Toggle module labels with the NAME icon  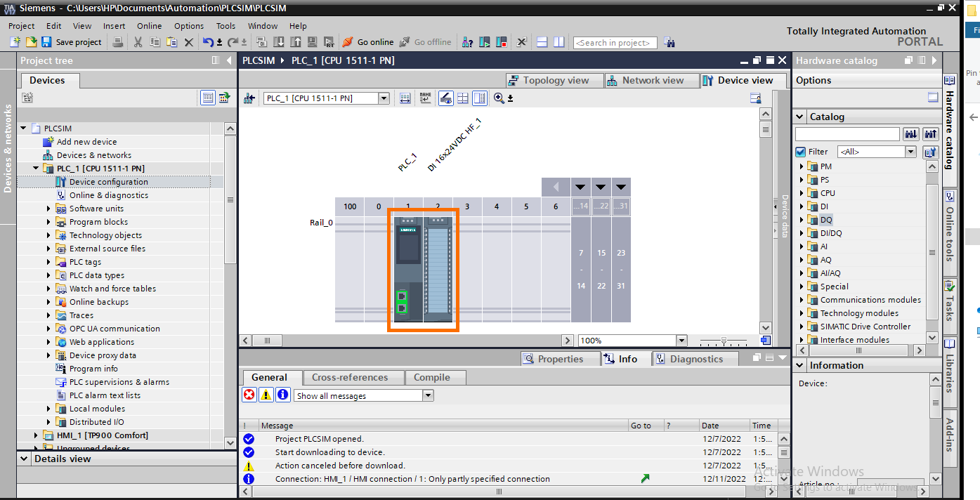click(x=425, y=98)
